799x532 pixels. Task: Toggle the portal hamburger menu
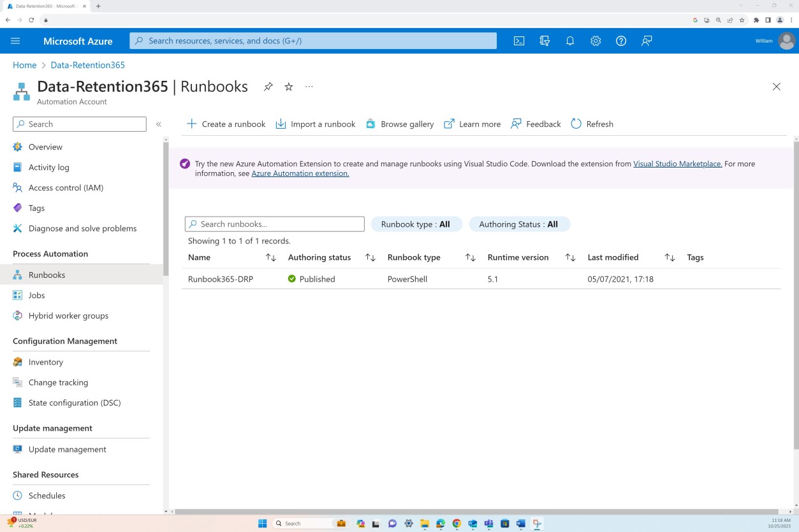(15, 41)
